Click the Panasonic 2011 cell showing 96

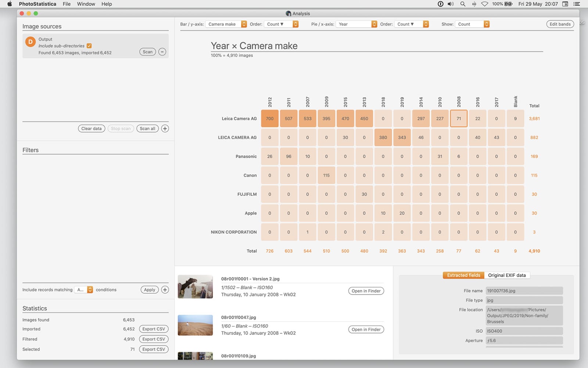pos(288,156)
